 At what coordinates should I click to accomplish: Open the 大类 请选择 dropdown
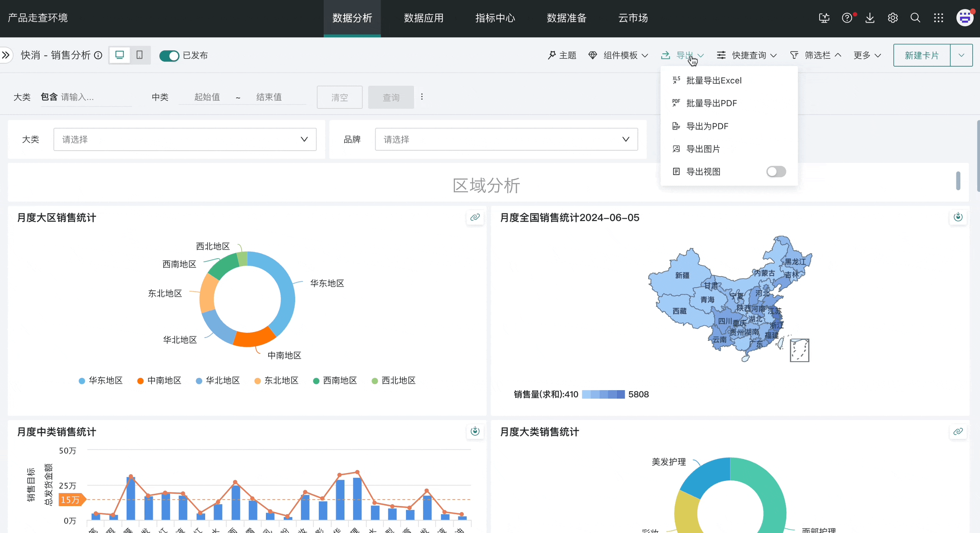point(185,139)
